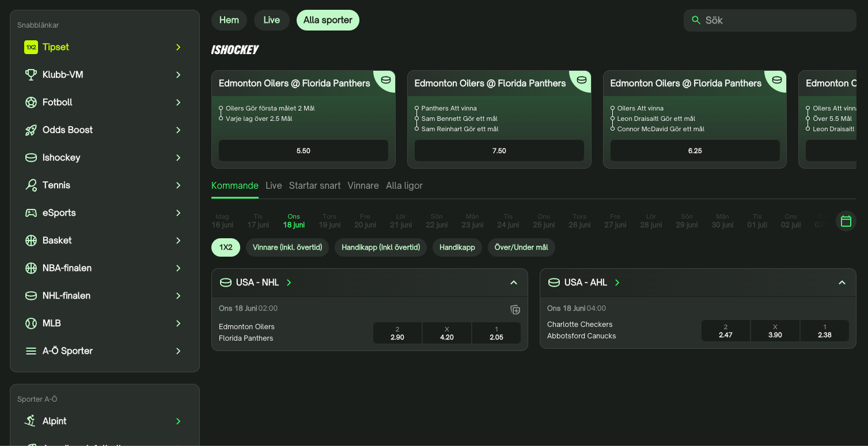This screenshot has width=868, height=446.
Task: Select the date Tors 19 juni
Action: [x=329, y=221]
